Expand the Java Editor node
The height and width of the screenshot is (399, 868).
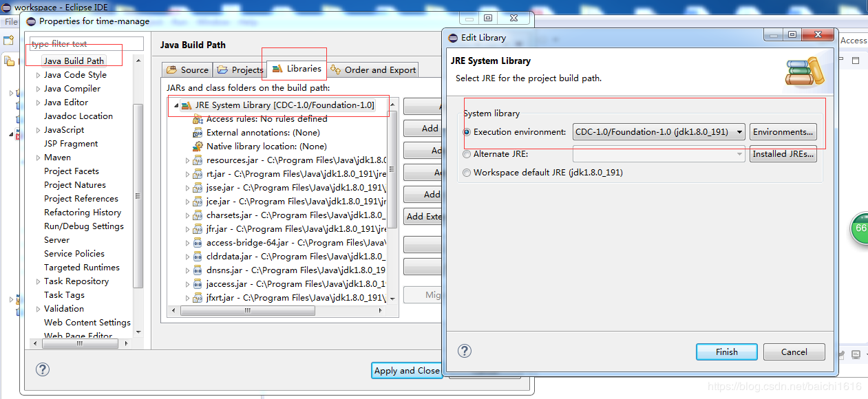tap(39, 103)
